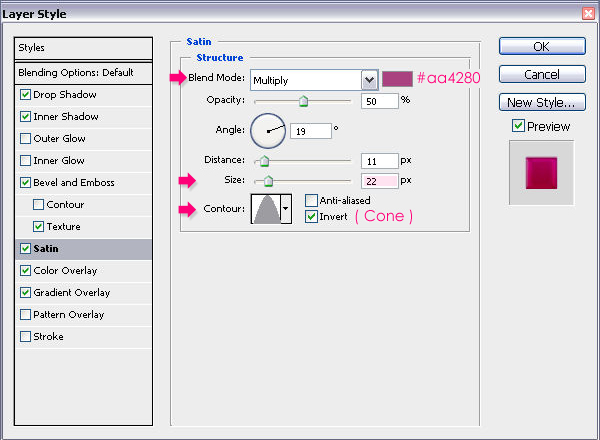The image size is (600, 440).
Task: Open the Gradient Overlay settings panel
Action: click(x=72, y=293)
